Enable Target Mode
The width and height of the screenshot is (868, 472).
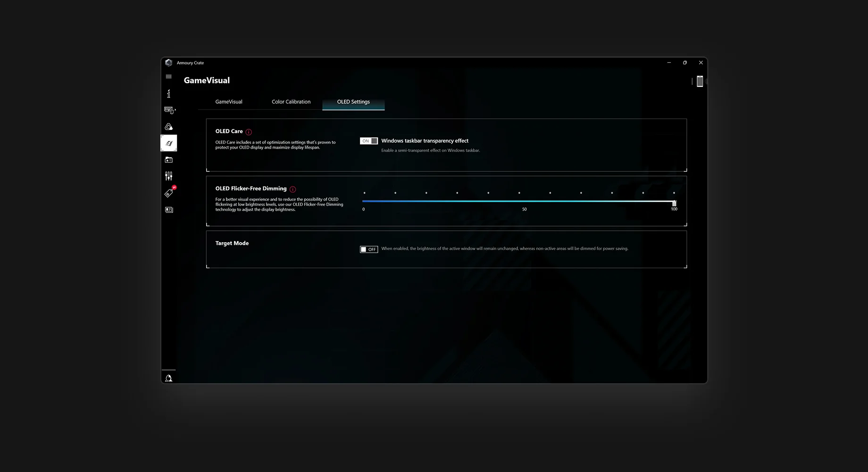[369, 249]
